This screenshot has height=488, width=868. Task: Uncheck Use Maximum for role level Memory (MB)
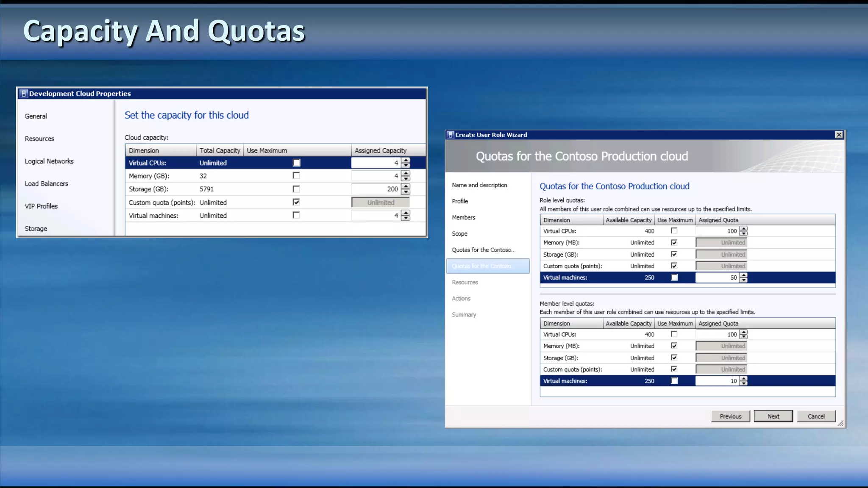[x=674, y=242]
